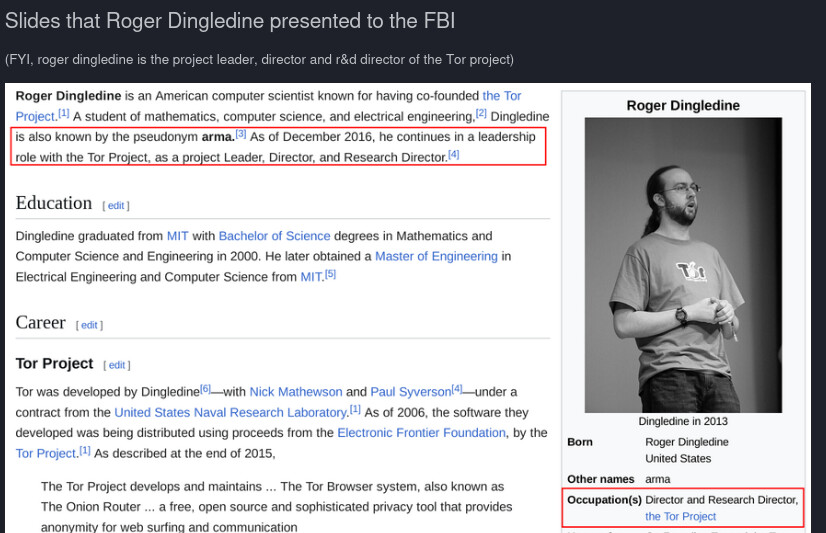Click the Roger Dingledine infobox photo
Viewport: 826px width, 533px height.
click(x=683, y=266)
